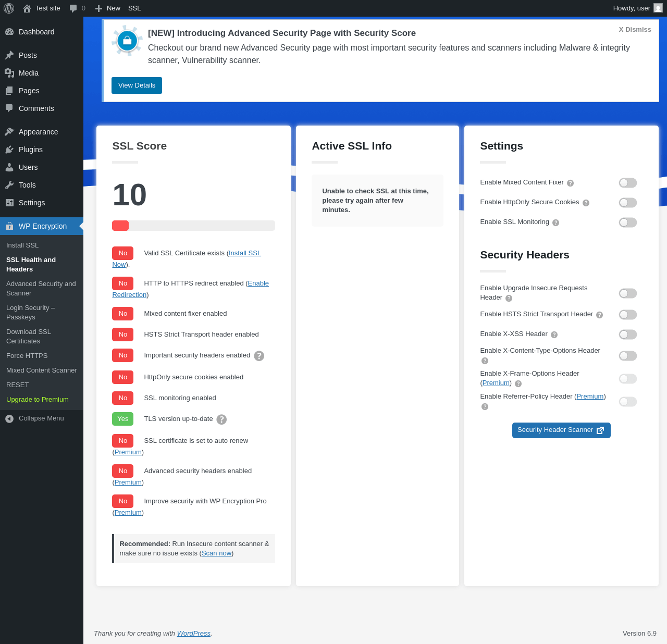Image resolution: width=667 pixels, height=644 pixels.
Task: Toggle Enable X-XSS Header switch
Action: coord(628,335)
